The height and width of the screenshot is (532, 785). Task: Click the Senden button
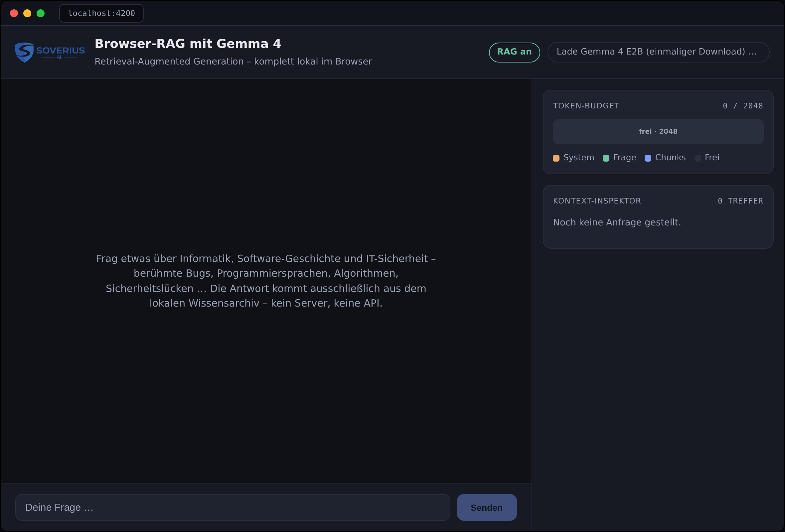(x=487, y=507)
